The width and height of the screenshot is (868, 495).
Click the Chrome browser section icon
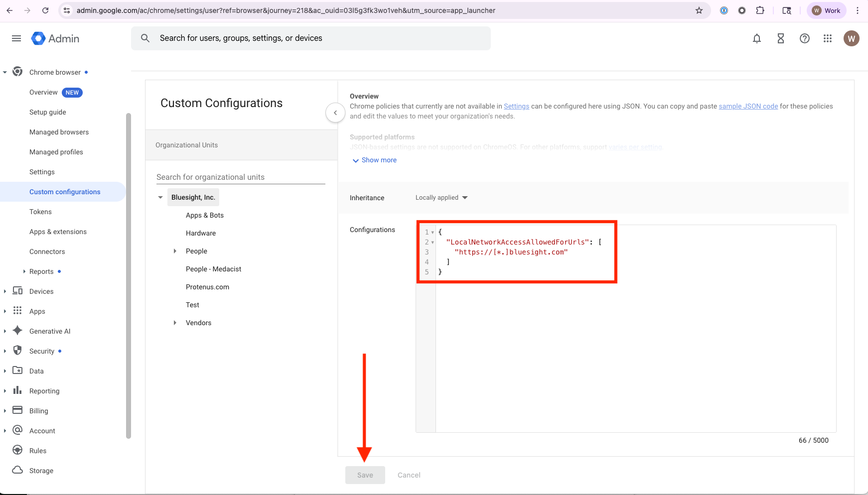(17, 72)
